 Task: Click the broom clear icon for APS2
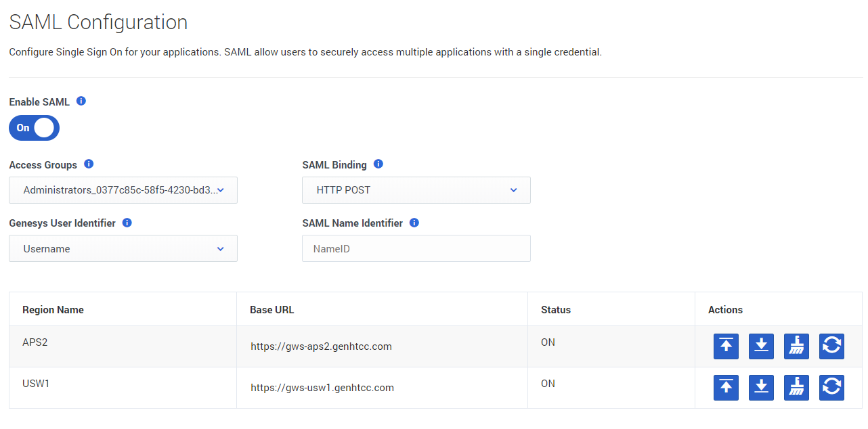click(796, 346)
